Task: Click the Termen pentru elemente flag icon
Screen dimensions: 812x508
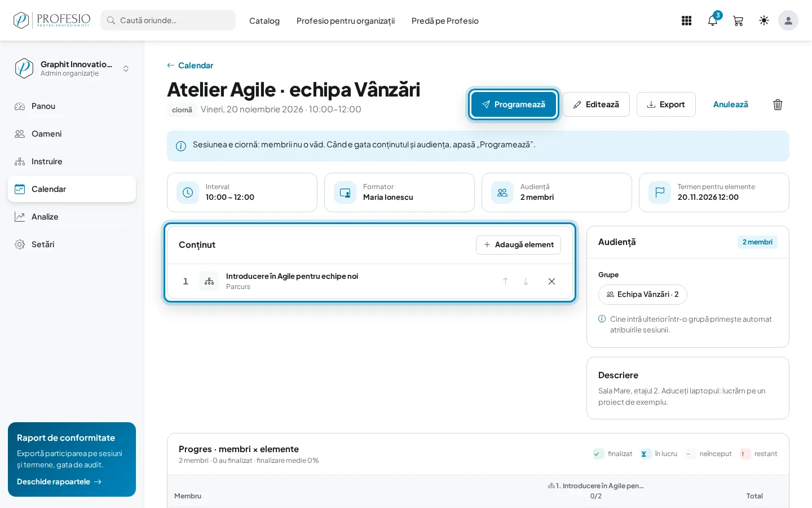Action: [660, 192]
